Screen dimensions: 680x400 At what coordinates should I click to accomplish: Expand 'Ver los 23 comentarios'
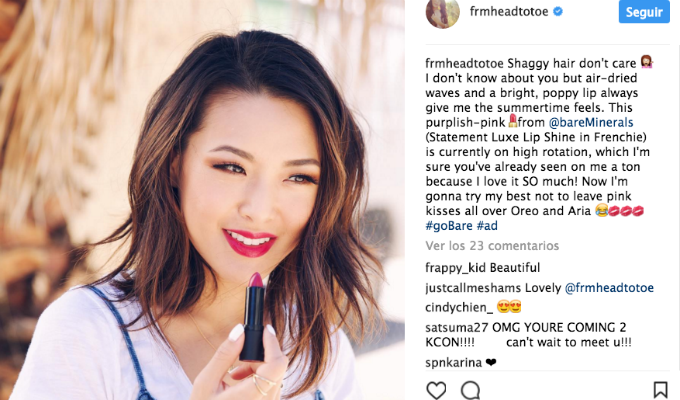click(492, 246)
